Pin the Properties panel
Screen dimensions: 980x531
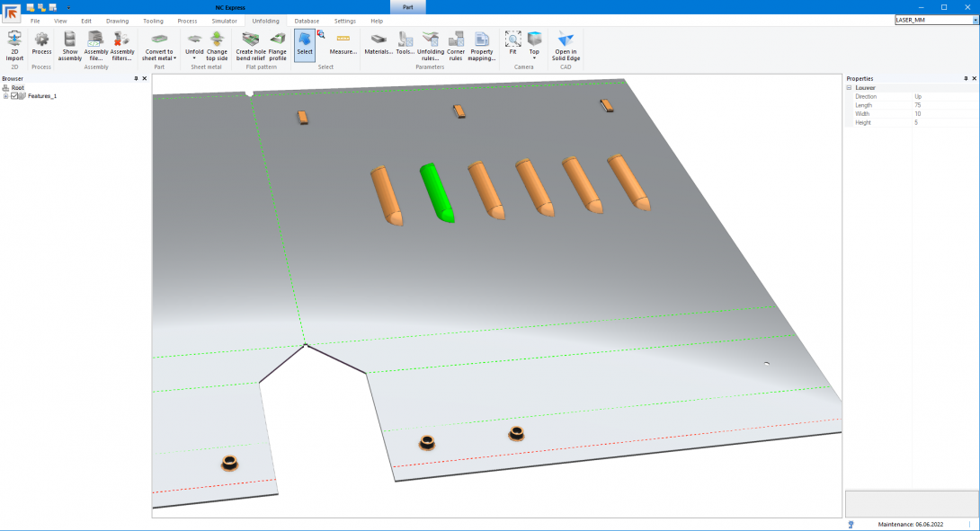[966, 79]
